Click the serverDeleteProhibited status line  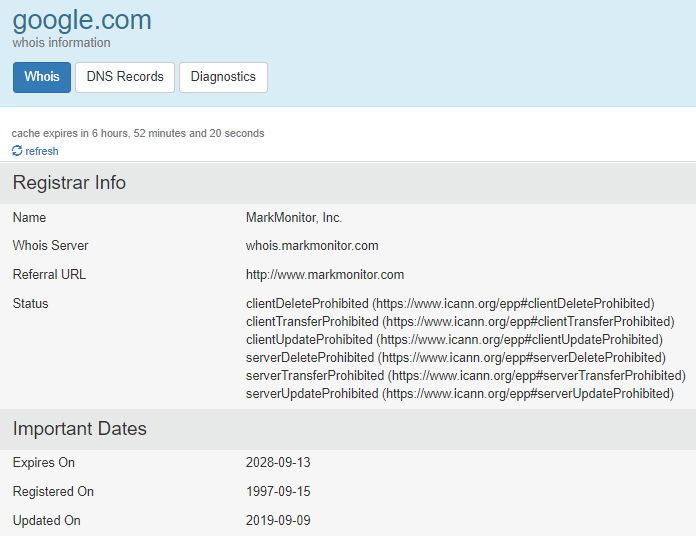point(456,358)
